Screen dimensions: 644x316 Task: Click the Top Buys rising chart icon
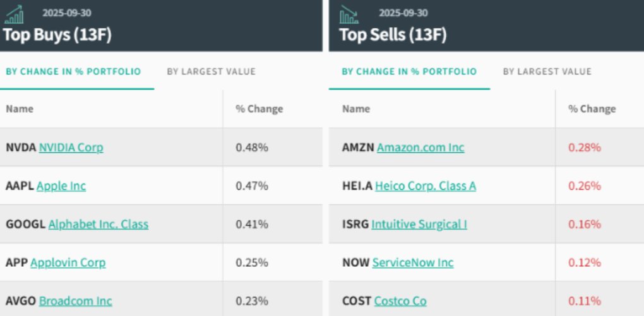14,14
